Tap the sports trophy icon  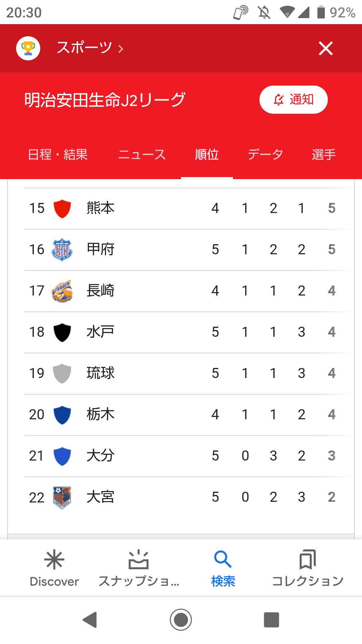pyautogui.click(x=28, y=48)
